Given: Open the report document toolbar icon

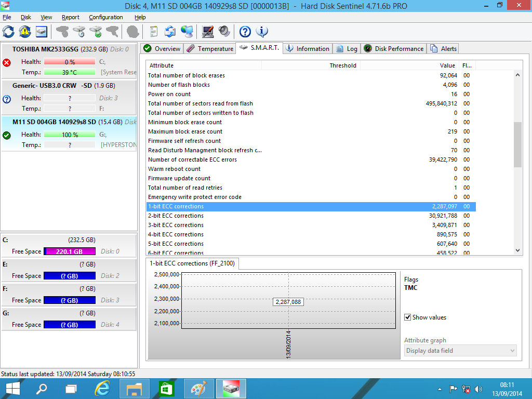Looking at the screenshot, I should point(154,32).
